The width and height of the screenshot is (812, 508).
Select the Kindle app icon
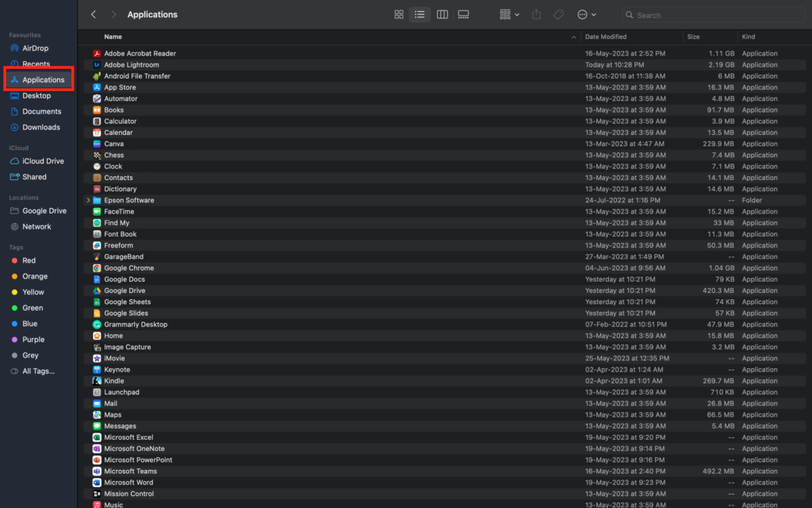click(x=97, y=381)
